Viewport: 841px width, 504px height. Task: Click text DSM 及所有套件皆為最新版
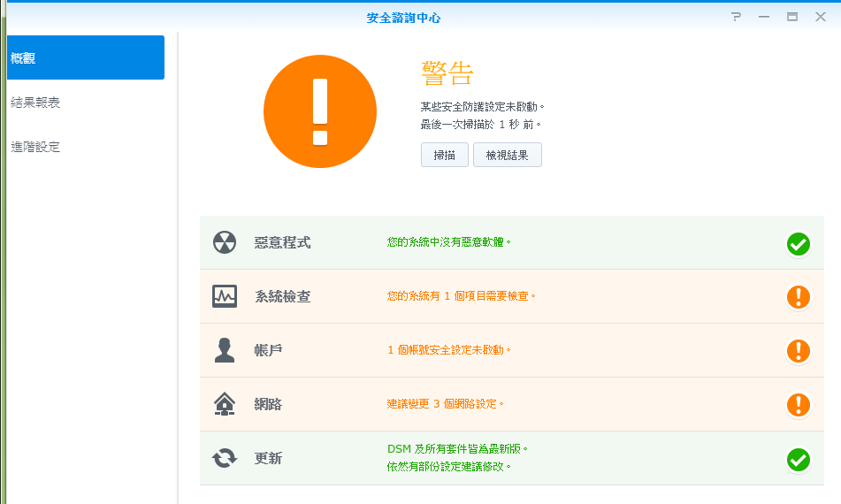[x=457, y=449]
